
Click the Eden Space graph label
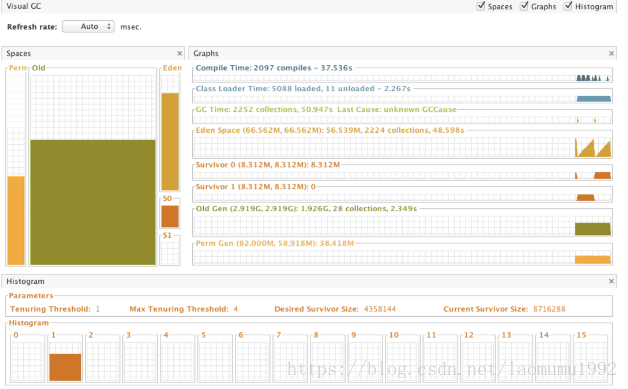330,130
